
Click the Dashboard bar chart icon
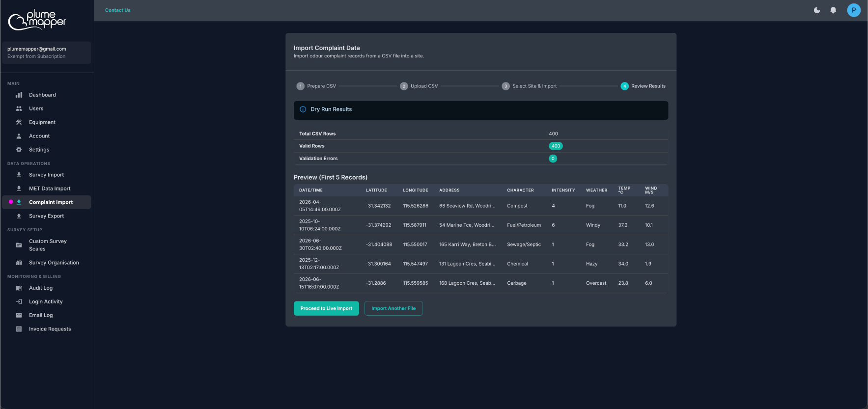(x=19, y=95)
